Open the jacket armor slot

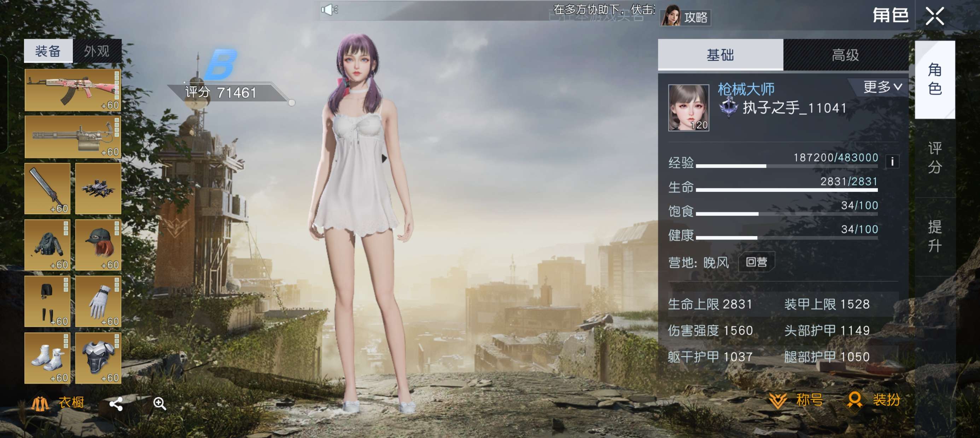[x=47, y=245]
